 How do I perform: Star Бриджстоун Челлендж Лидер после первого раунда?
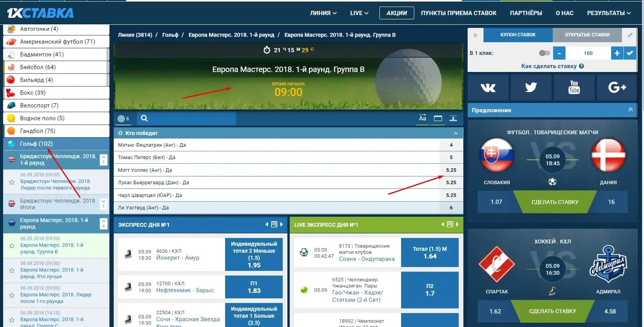pos(12,182)
